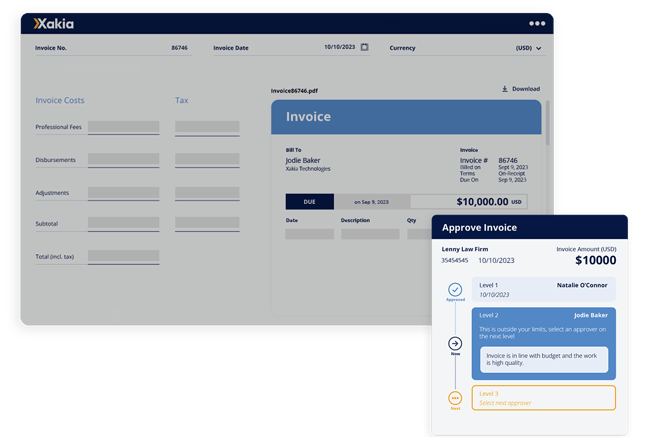Click the invoice preview scrollbar
This screenshot has height=444, width=650.
548,123
